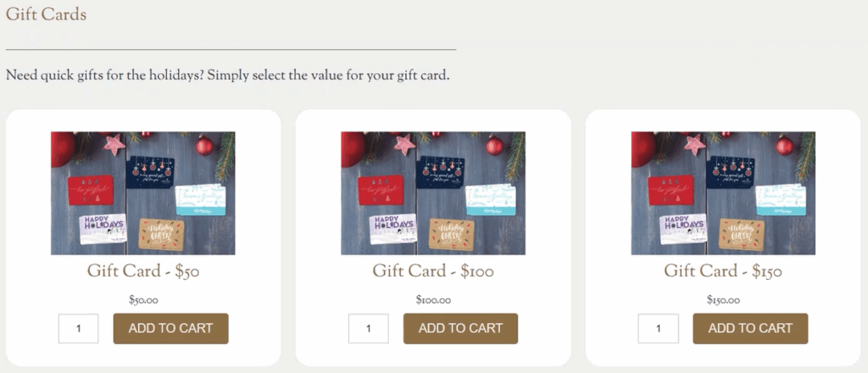Open the $150 gift card product image

tap(723, 192)
